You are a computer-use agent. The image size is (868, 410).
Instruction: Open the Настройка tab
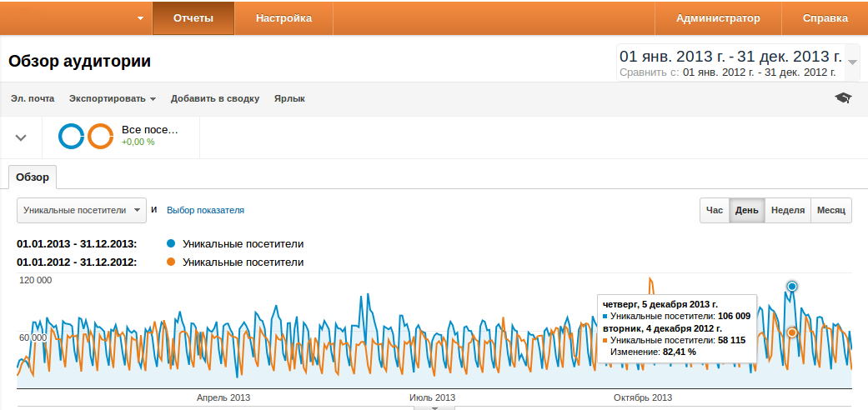(x=283, y=18)
